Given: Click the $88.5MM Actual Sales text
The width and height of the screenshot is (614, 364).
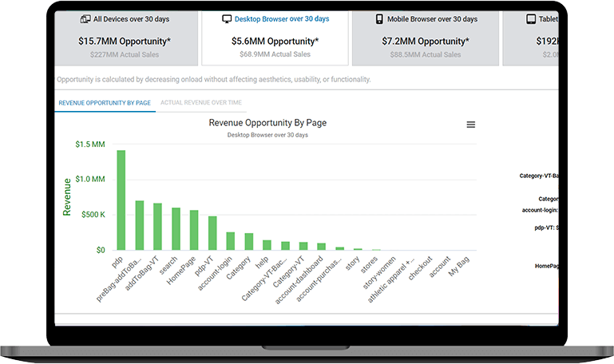Looking at the screenshot, I should tap(426, 54).
